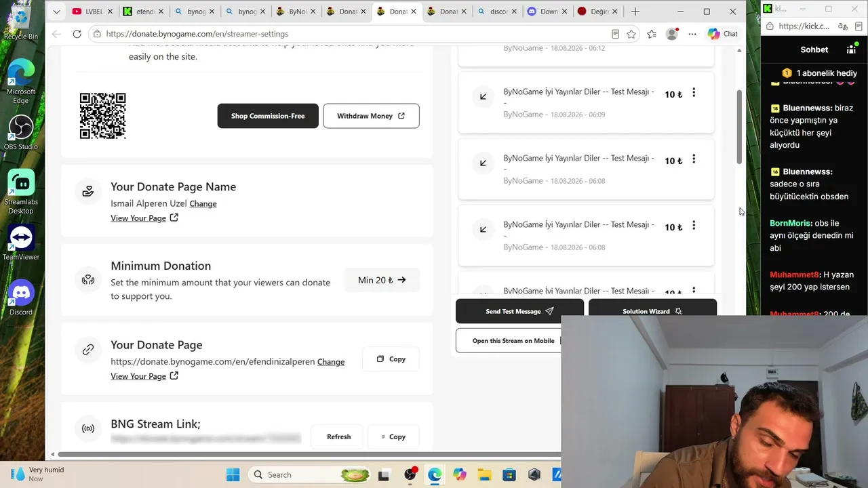Open options for the second 06:08 donation
Viewport: 868px width, 488px height.
click(x=694, y=226)
